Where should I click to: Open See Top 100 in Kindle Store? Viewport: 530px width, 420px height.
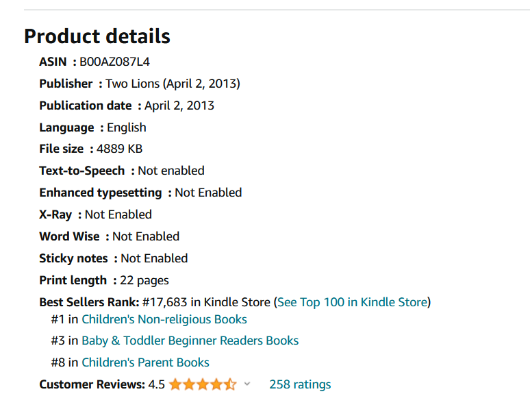[353, 302]
